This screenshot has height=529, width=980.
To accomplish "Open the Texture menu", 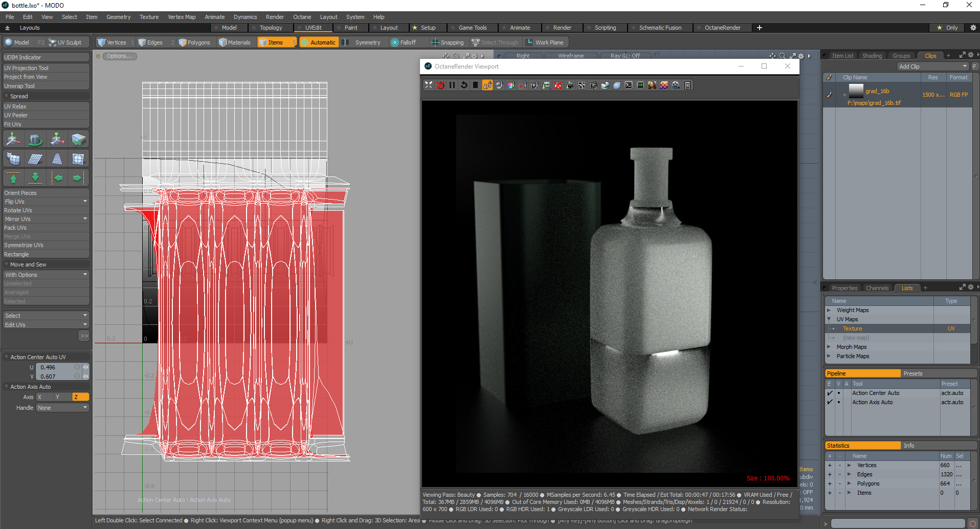I will 149,17.
